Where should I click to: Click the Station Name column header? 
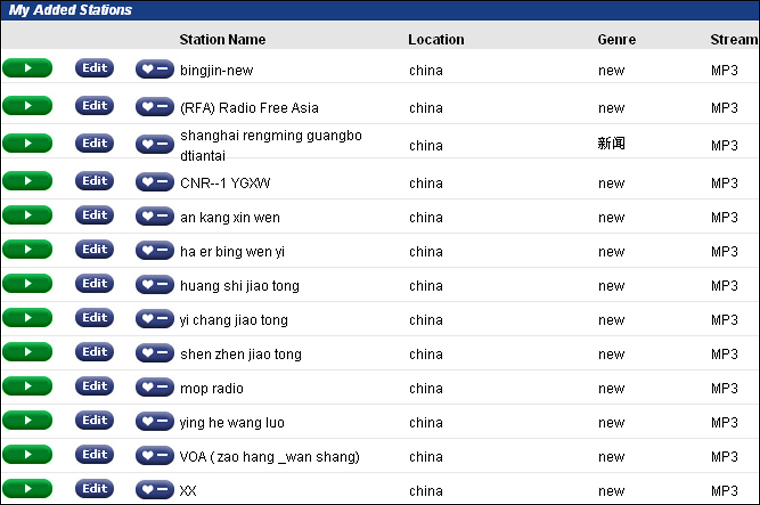[222, 40]
